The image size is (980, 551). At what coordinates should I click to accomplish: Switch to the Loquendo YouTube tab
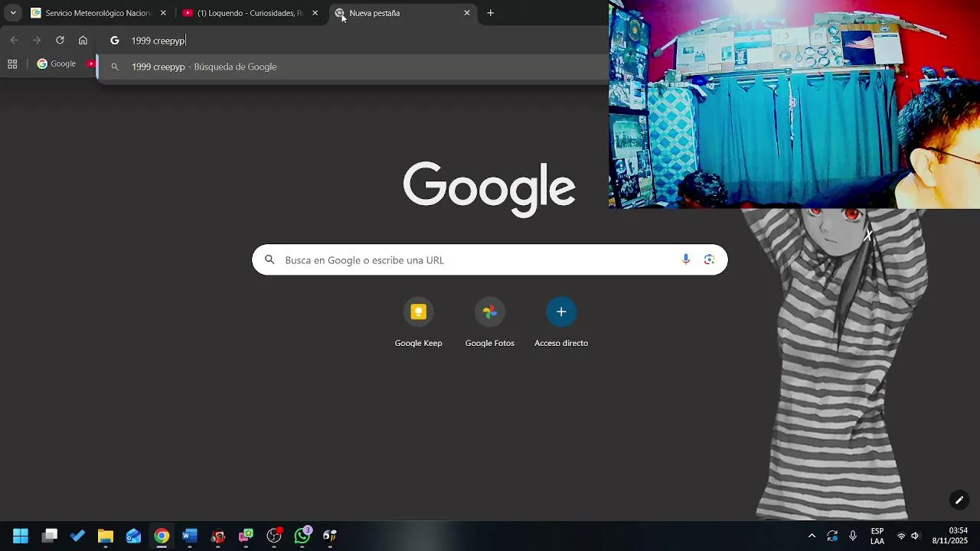(x=250, y=13)
